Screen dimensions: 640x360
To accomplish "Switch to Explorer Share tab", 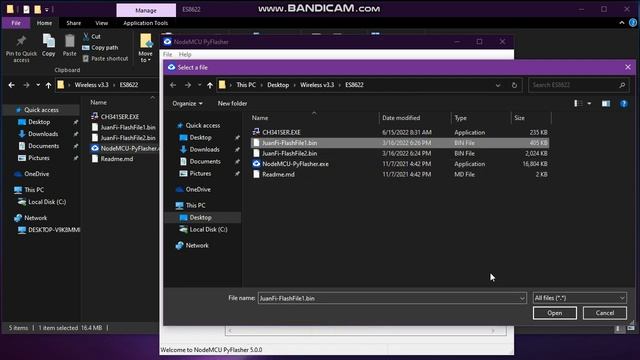I will coord(73,23).
